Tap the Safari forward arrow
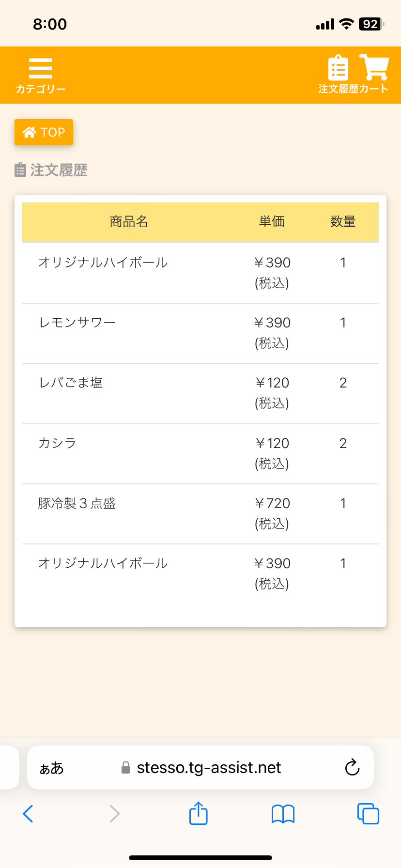This screenshot has height=868, width=401. coord(114,814)
